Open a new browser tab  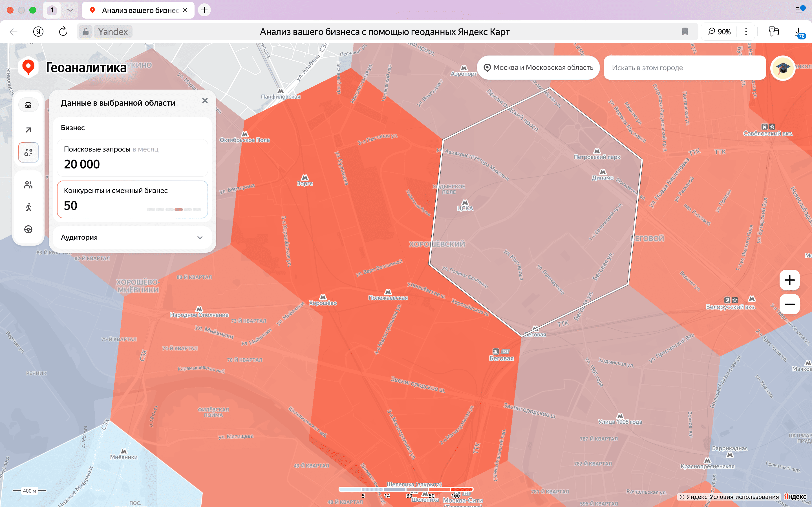[x=204, y=10]
